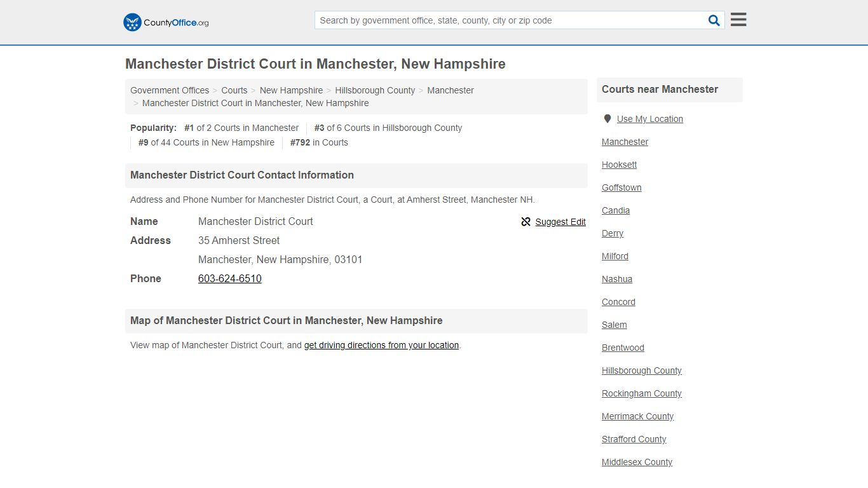Open Manchester breadcrumb link
The image size is (868, 488).
[x=451, y=90]
